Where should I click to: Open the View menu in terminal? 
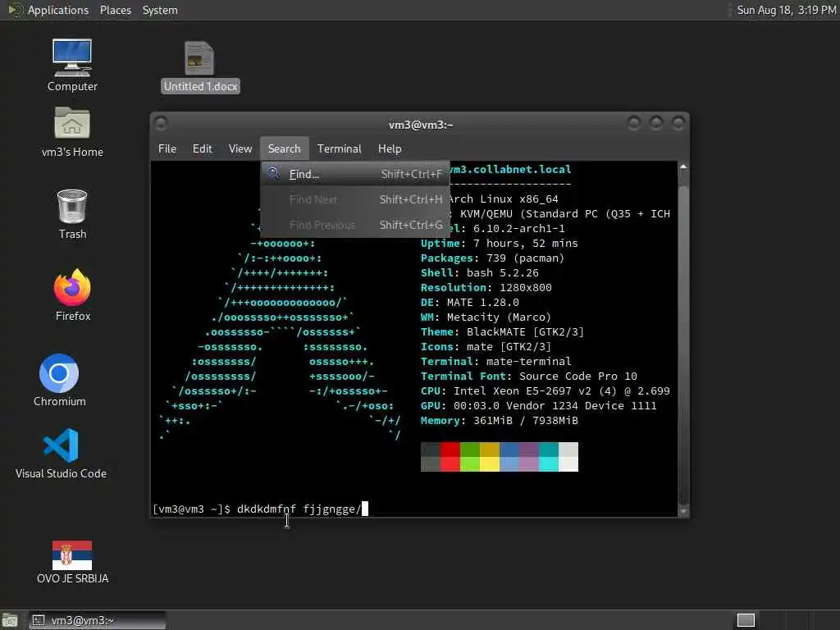pyautogui.click(x=240, y=149)
